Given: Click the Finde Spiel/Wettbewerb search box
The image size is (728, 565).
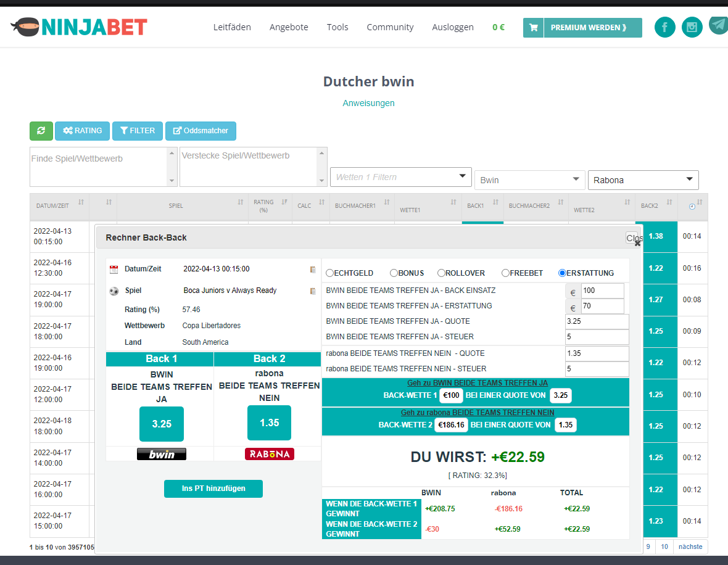Looking at the screenshot, I should click(99, 167).
